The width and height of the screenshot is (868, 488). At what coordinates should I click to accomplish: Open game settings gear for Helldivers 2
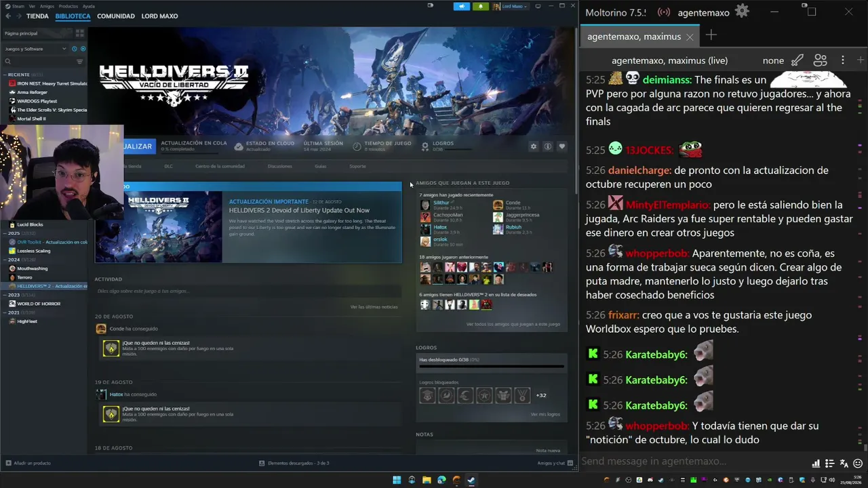point(534,146)
